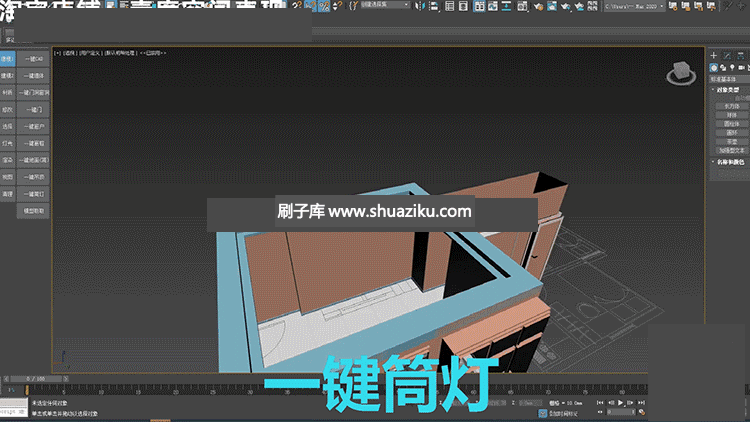Image resolution: width=750 pixels, height=422 pixels.
Task: Click the time slider previous frame arrow
Action: coord(6,378)
